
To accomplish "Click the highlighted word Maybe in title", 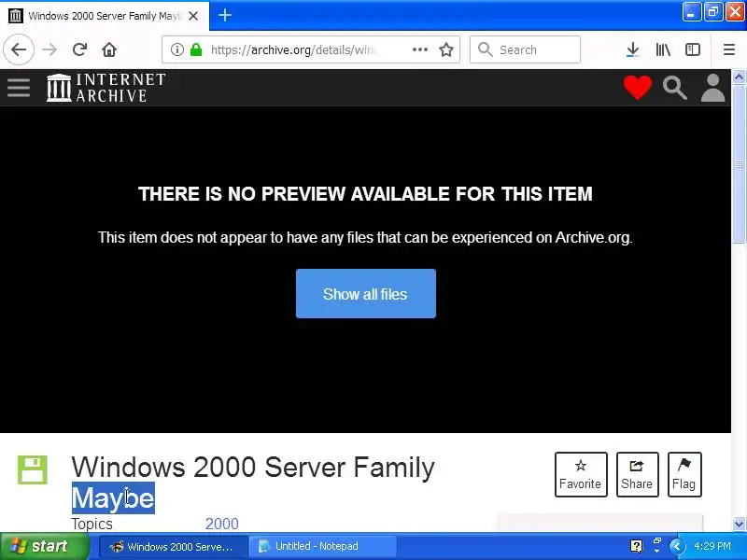I will click(x=113, y=498).
